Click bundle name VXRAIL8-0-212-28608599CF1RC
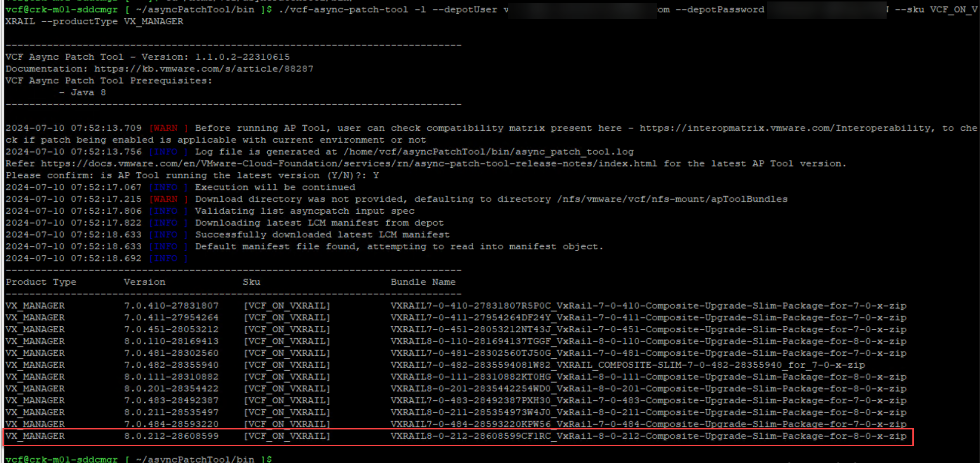Viewport: 980px width, 463px height. pos(649,436)
